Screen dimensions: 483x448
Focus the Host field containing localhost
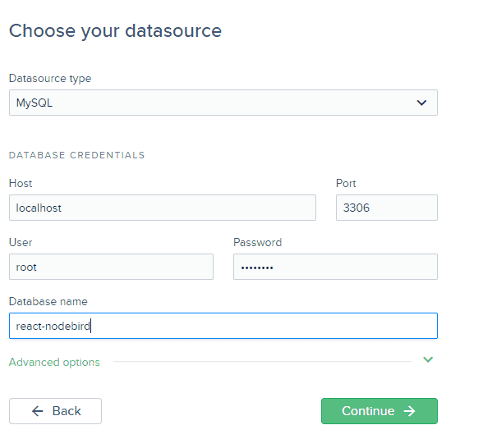[163, 208]
